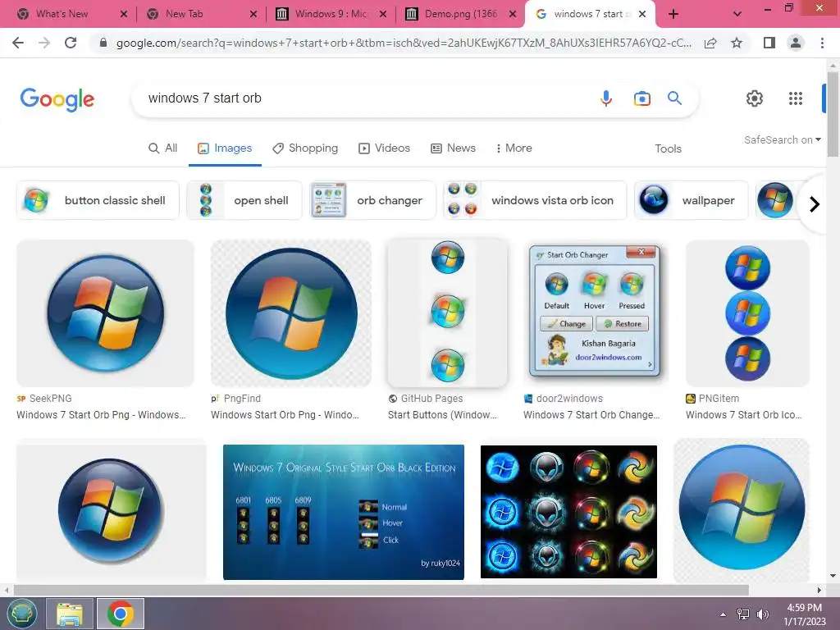Image resolution: width=840 pixels, height=630 pixels.
Task: Expand the More search categories menu
Action: click(x=514, y=148)
